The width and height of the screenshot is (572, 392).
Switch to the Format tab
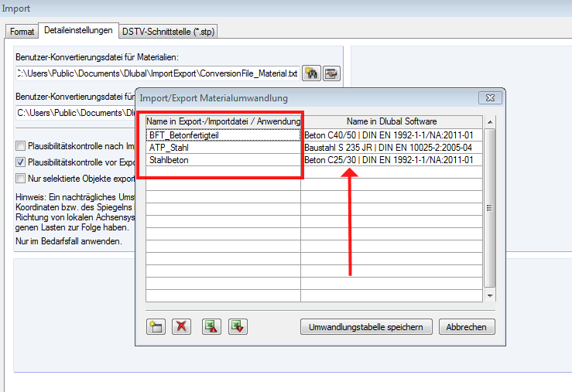22,32
